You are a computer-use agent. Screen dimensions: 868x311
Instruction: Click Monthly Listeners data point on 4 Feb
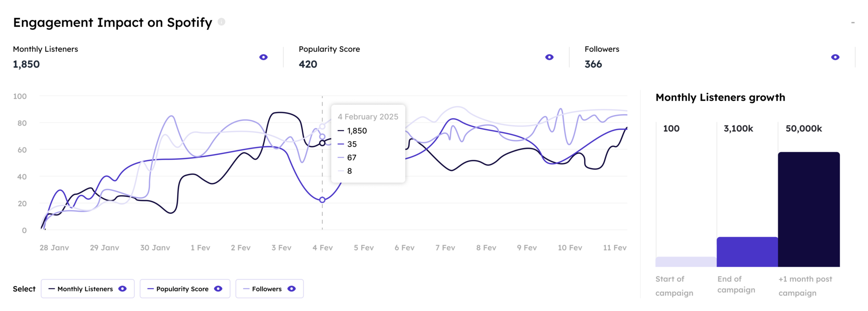pos(322,143)
